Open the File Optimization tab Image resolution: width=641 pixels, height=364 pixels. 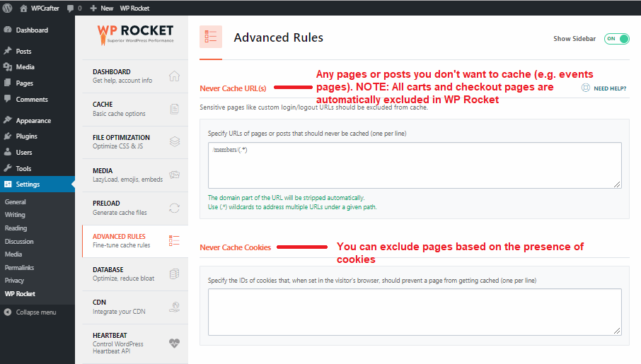[x=135, y=142]
